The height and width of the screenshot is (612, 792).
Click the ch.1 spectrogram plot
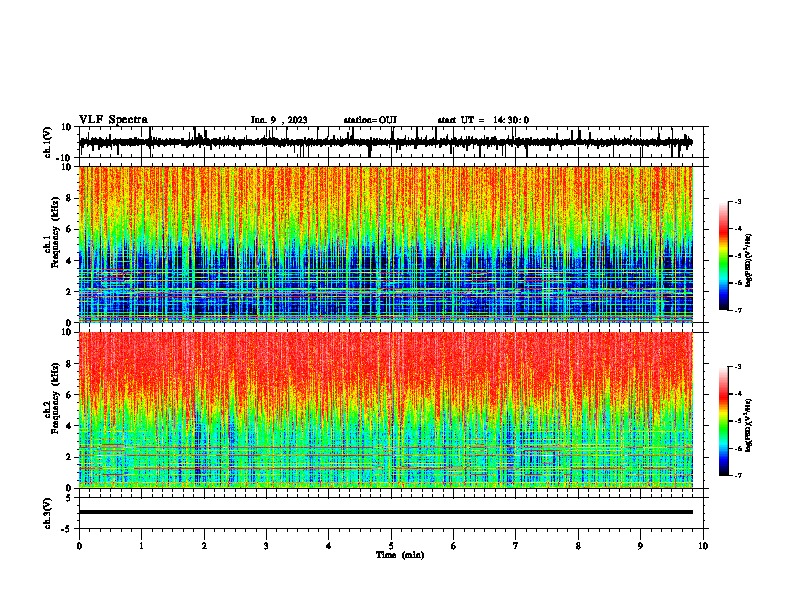pyautogui.click(x=386, y=244)
